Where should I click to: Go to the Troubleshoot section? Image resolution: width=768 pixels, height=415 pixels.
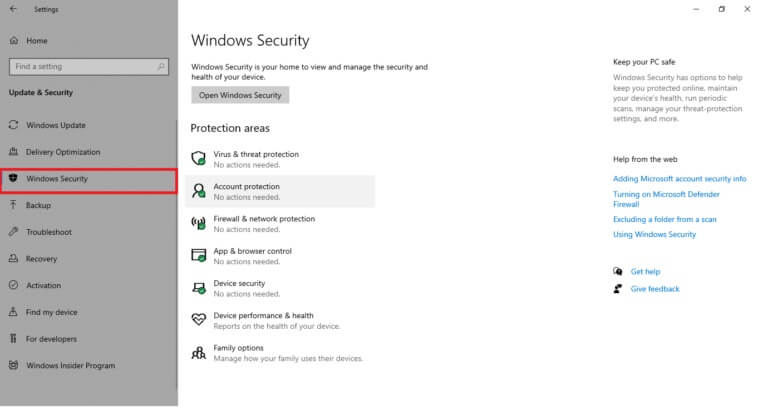pos(48,232)
